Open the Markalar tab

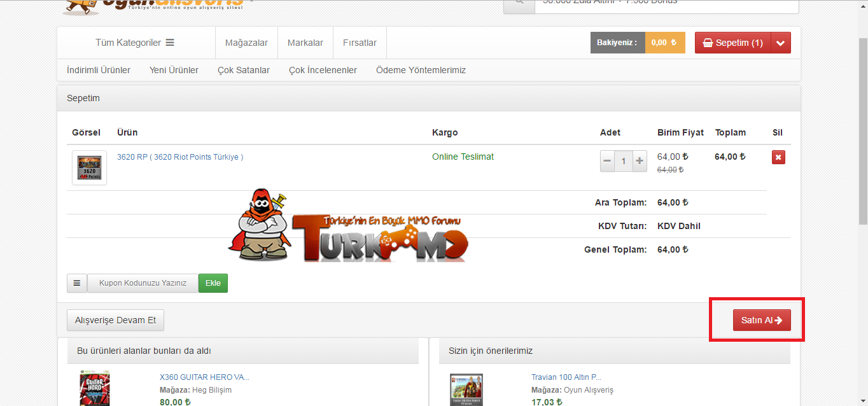click(305, 43)
